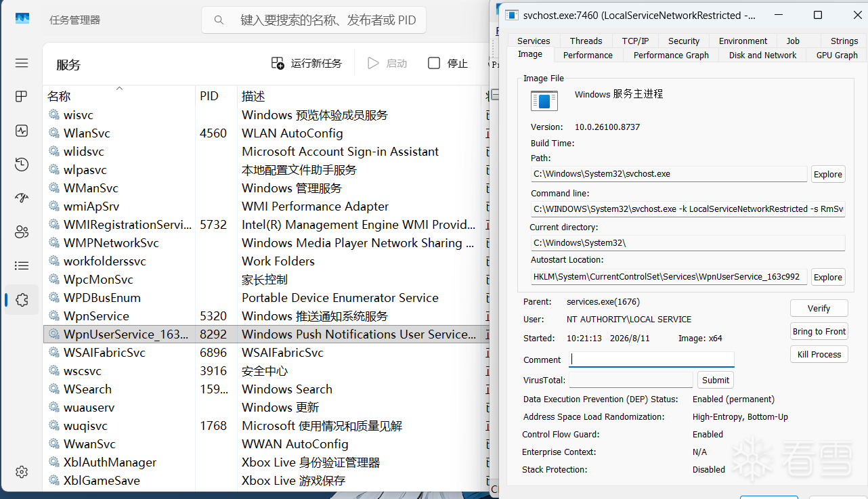Open Task Manager settings gear
The image size is (868, 499).
(22, 472)
